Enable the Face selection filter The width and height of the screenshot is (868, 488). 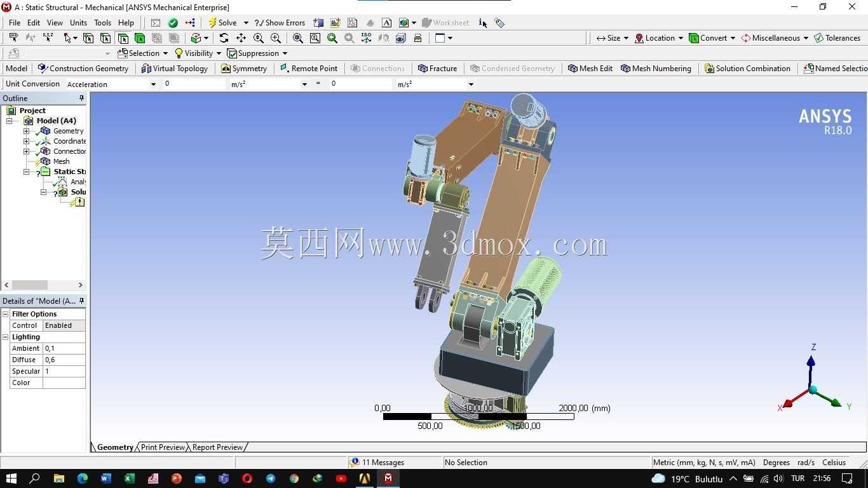(123, 38)
